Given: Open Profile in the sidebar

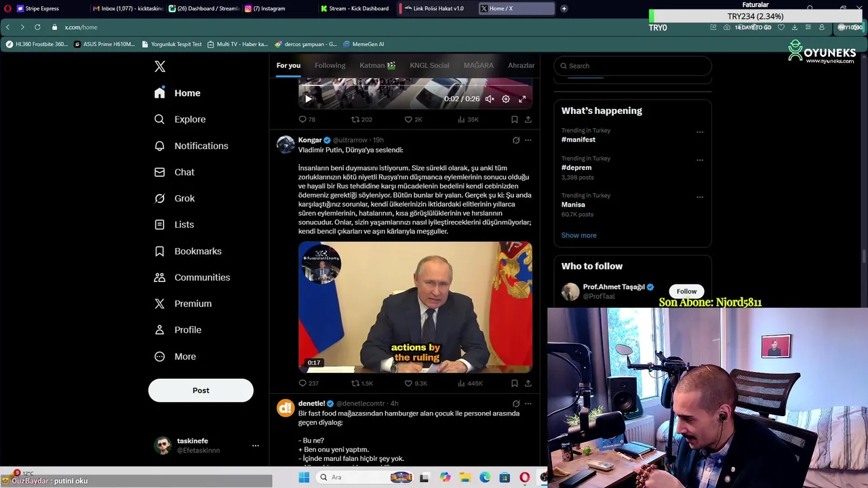Looking at the screenshot, I should pos(178,330).
